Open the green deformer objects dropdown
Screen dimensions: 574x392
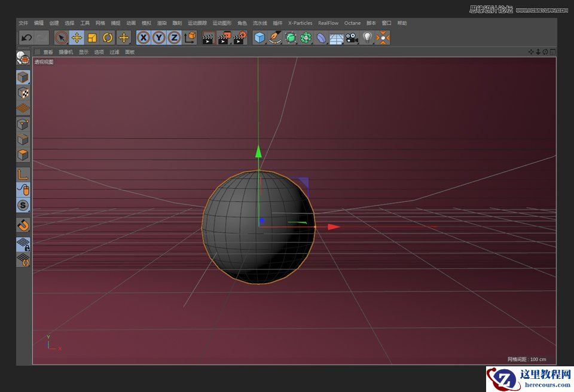pyautogui.click(x=291, y=38)
